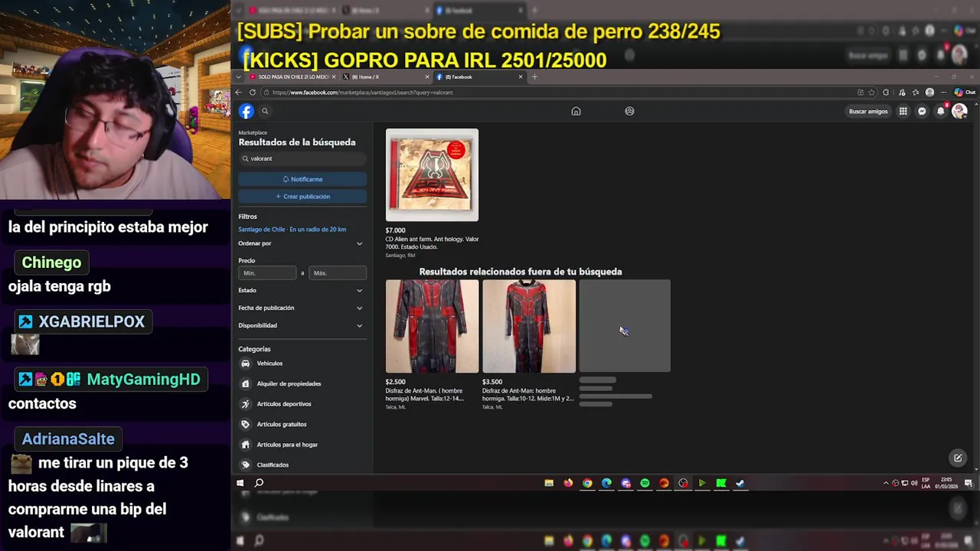This screenshot has height=551, width=980.
Task: Click Notificarme button
Action: (302, 179)
